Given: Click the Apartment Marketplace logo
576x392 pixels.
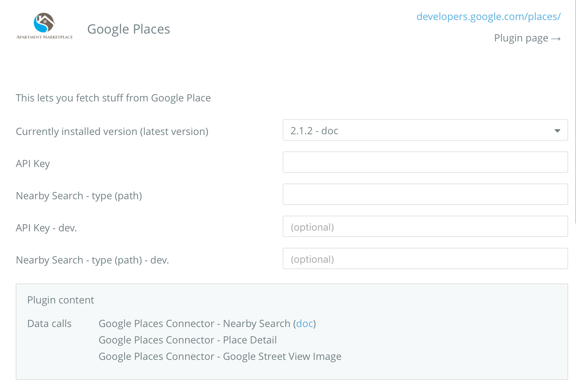Looking at the screenshot, I should point(44,26).
